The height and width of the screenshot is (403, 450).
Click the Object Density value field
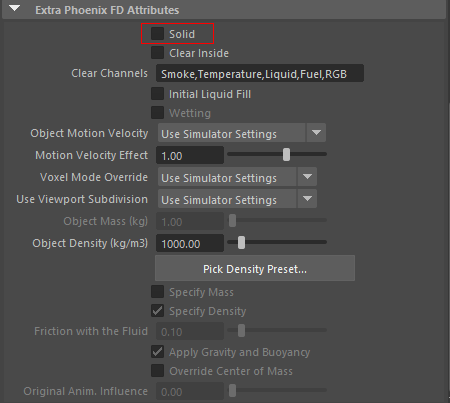pyautogui.click(x=190, y=243)
